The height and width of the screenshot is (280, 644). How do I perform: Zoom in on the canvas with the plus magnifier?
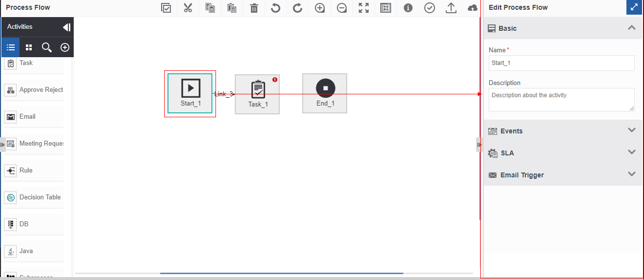pos(320,8)
